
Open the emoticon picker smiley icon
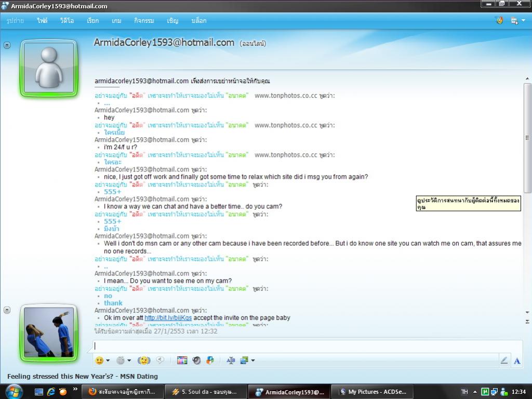coord(99,361)
